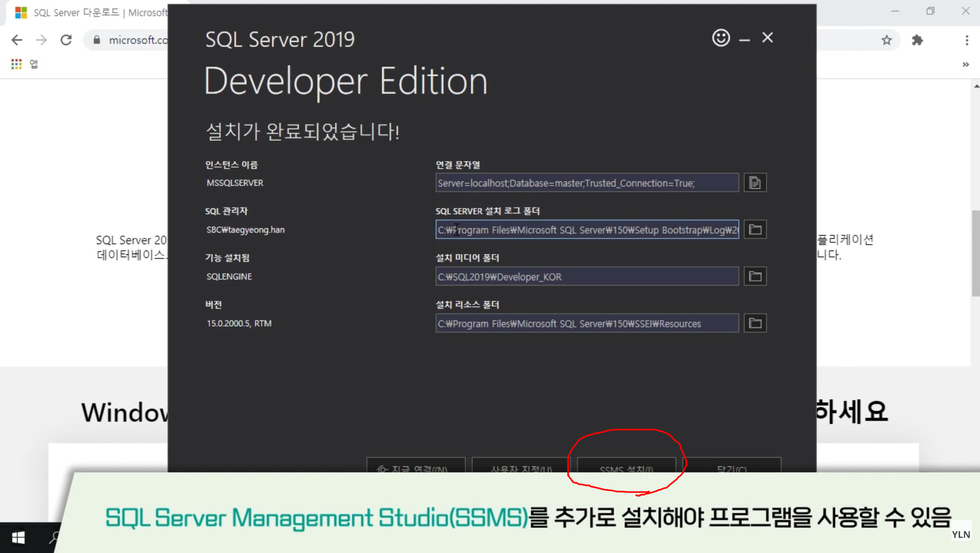This screenshot has height=553, width=980.
Task: Open the Chrome apps grid shortcut
Action: (16, 64)
